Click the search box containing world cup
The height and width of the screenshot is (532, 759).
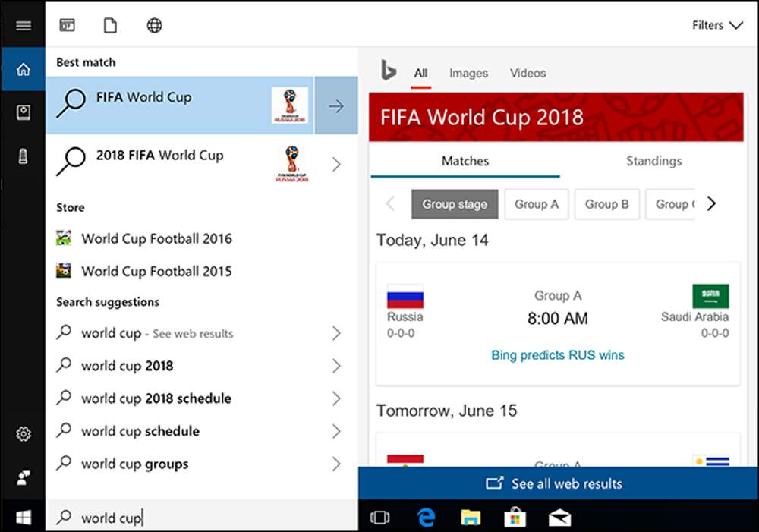click(201, 518)
